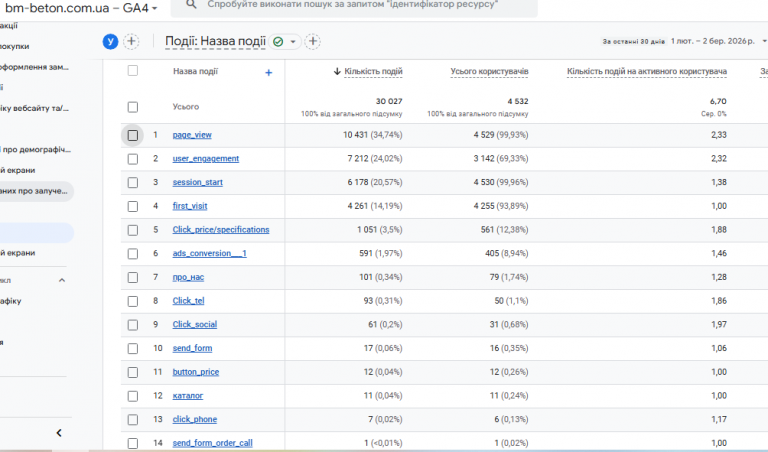
Task: Open the ads_conversion__1 event link
Action: tap(210, 253)
